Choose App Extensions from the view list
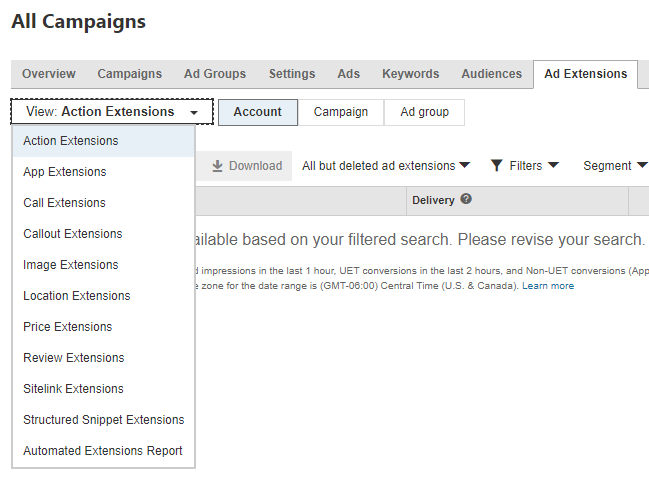Image resolution: width=649 pixels, height=494 pixels. (103, 172)
